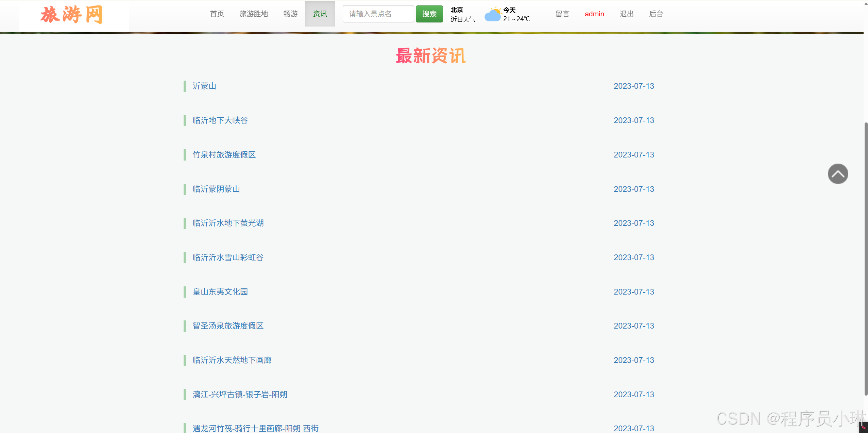Click the back-to-top arrow button

click(x=838, y=174)
